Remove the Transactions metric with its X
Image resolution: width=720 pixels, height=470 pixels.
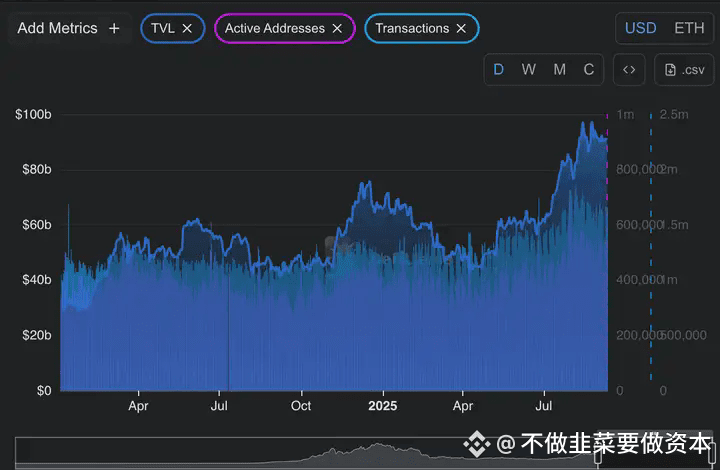point(461,28)
